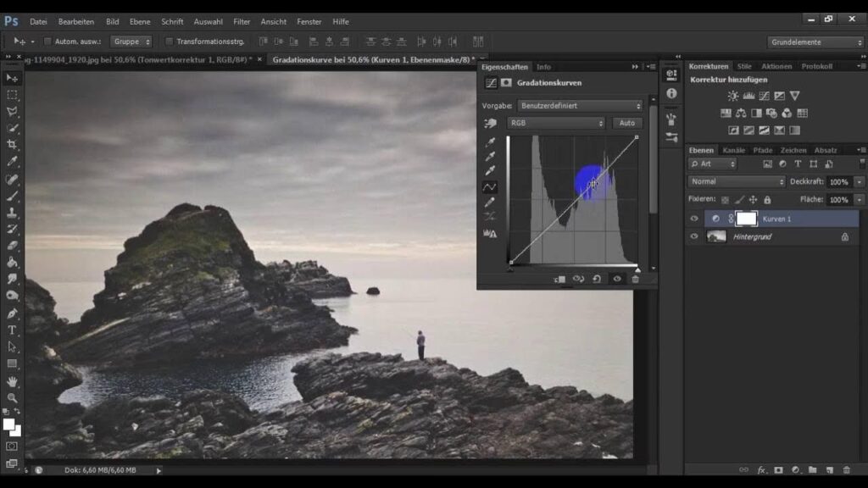The image size is (868, 488).
Task: Switch to the Kanäle tab
Action: (x=733, y=150)
